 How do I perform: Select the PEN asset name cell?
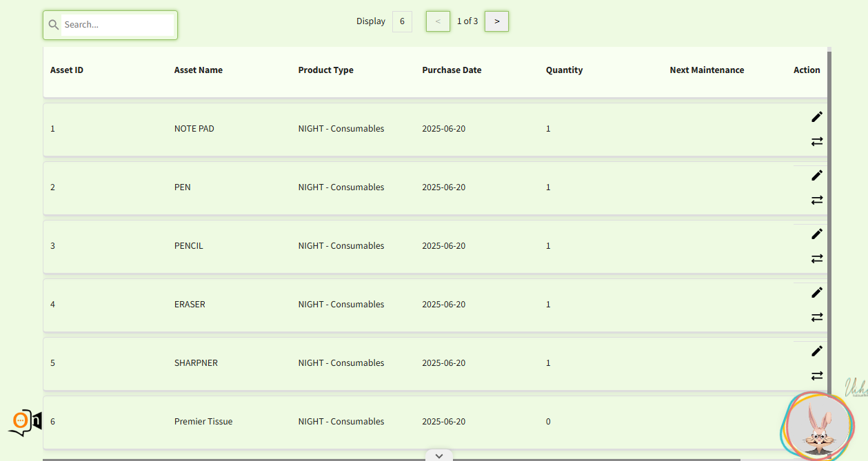pyautogui.click(x=183, y=187)
